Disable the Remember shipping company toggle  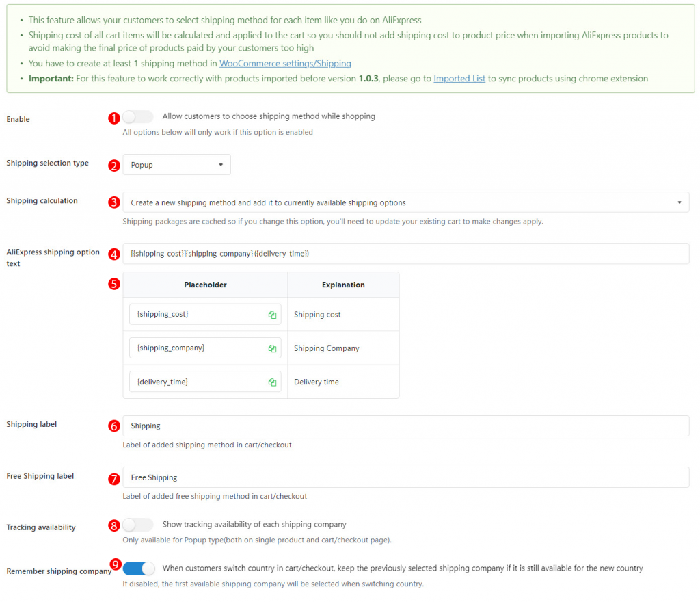pyautogui.click(x=139, y=568)
